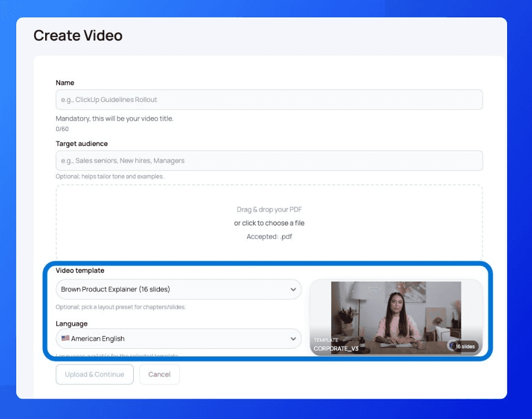532x419 pixels.
Task: Click the "Accepted: .pdf" text
Action: tap(269, 236)
